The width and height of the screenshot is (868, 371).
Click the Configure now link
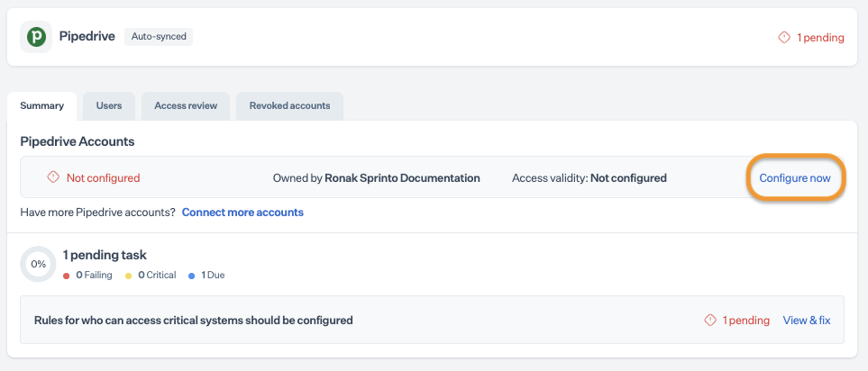pos(795,178)
